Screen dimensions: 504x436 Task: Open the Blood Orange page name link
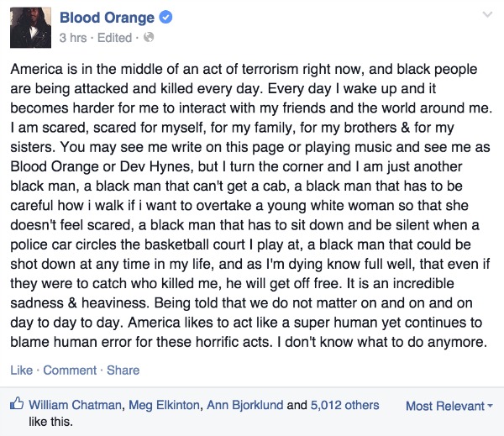click(x=107, y=18)
